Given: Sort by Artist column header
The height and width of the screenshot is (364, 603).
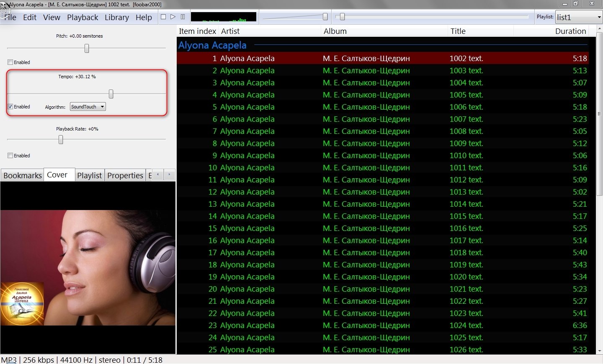Looking at the screenshot, I should coord(270,31).
